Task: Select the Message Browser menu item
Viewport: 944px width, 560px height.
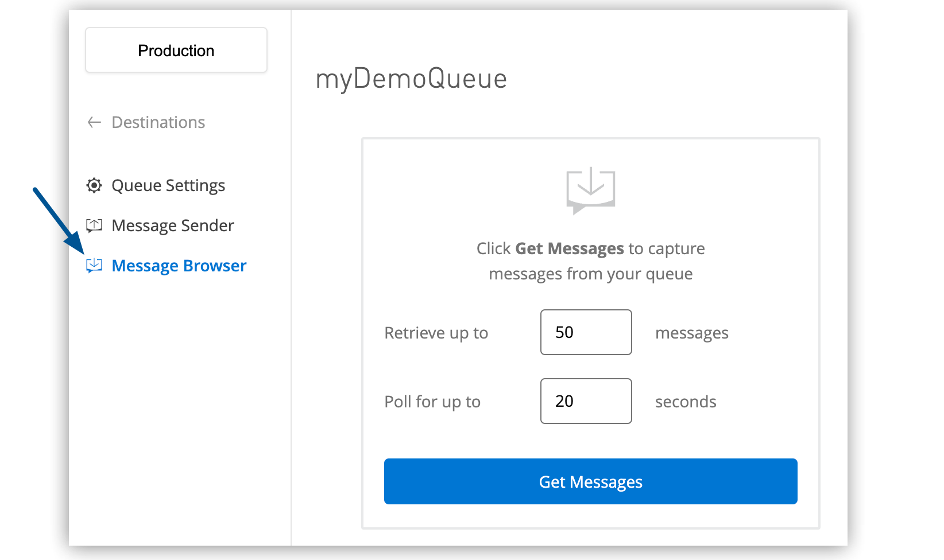Action: pyautogui.click(x=179, y=266)
